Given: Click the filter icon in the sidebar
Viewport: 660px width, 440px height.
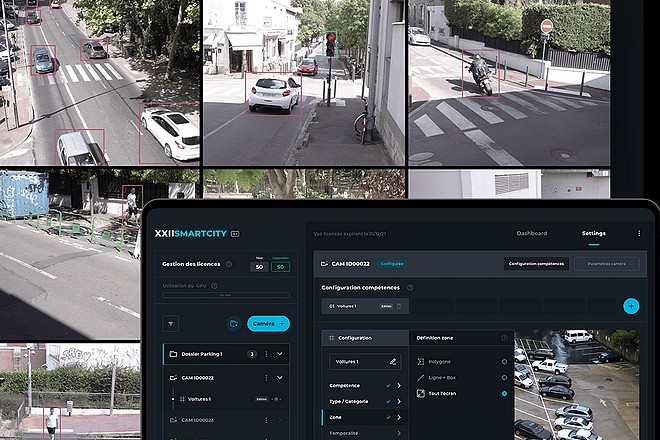Looking at the screenshot, I should click(171, 323).
